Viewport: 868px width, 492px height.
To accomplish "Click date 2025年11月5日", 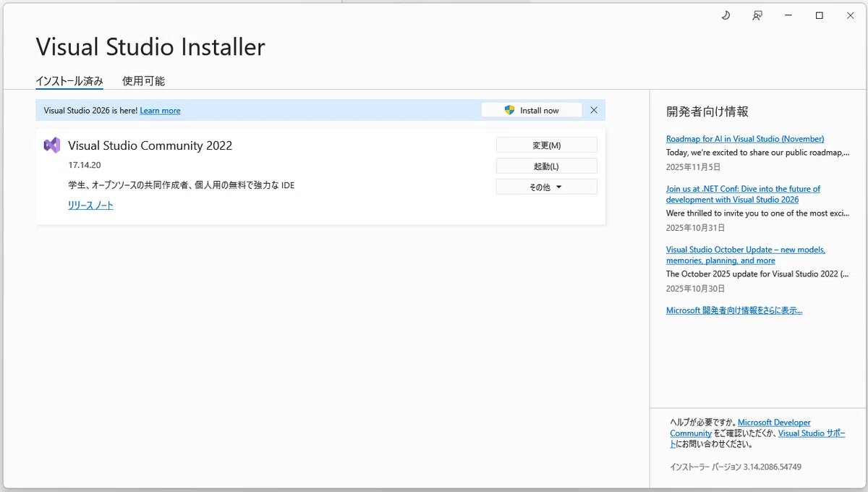I will tap(693, 166).
